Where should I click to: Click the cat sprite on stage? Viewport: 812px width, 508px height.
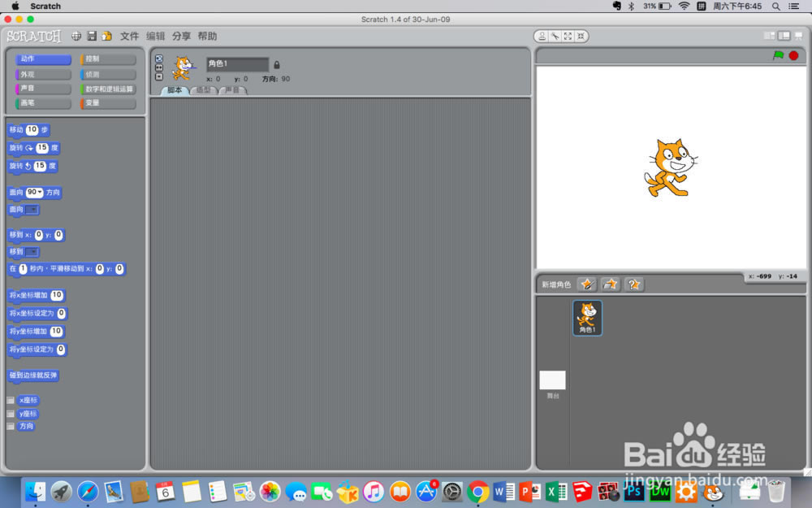pos(670,168)
